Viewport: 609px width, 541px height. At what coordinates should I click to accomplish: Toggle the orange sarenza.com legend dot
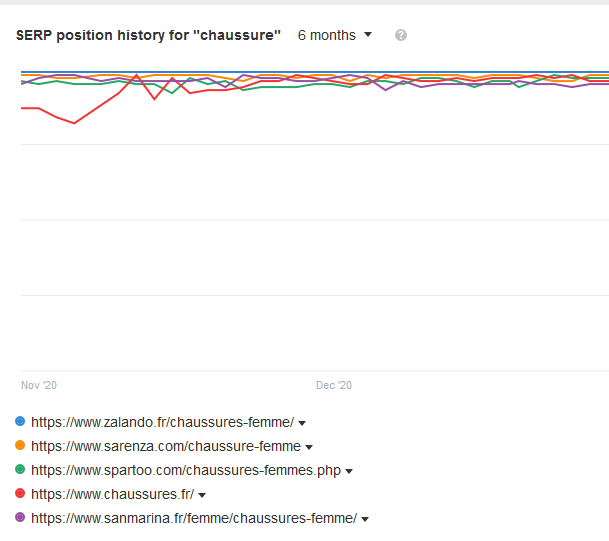pyautogui.click(x=21, y=446)
